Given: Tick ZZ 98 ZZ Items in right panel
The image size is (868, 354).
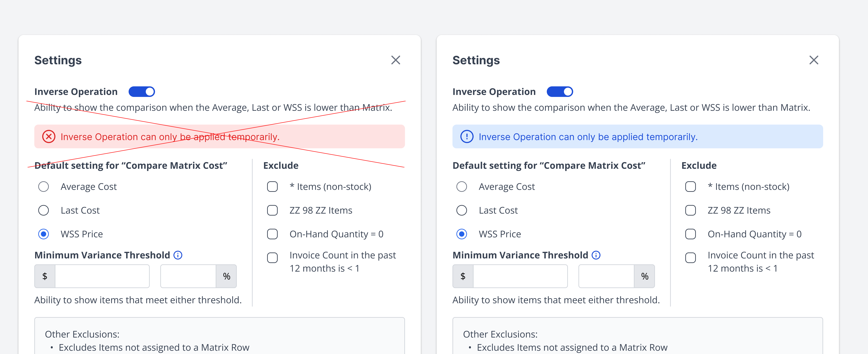Looking at the screenshot, I should click(x=690, y=210).
